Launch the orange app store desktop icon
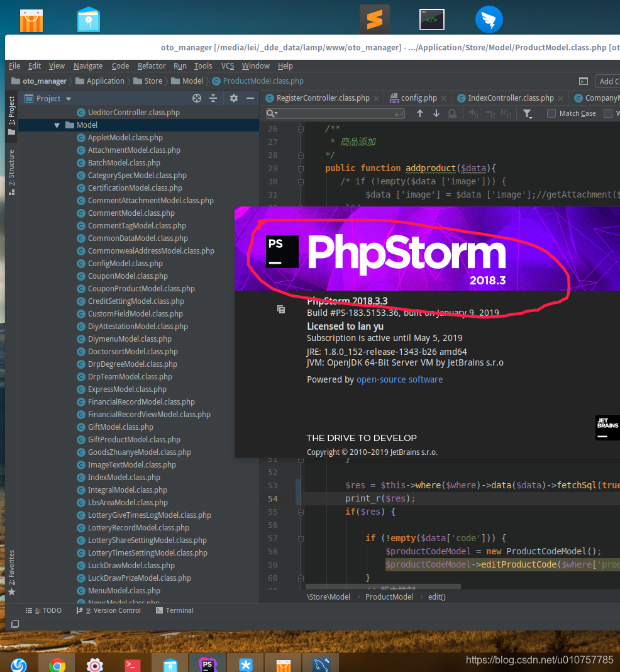 coord(31,20)
